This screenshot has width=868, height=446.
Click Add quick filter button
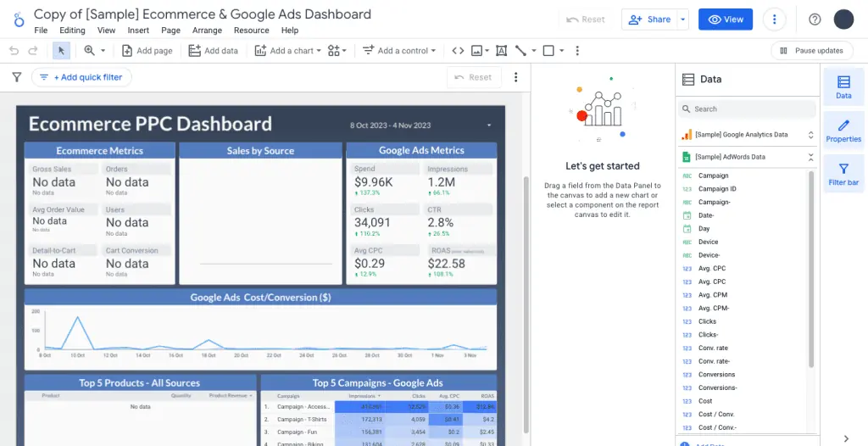pos(81,77)
